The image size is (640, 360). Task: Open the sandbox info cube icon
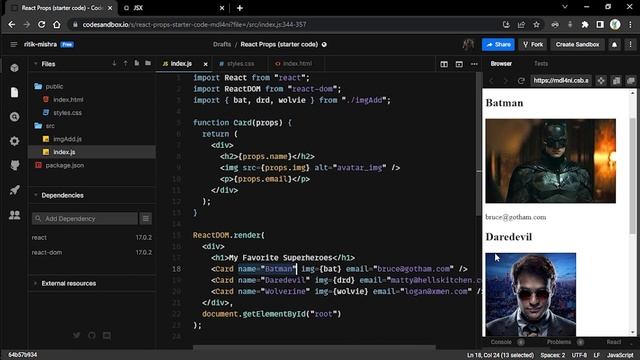click(15, 68)
